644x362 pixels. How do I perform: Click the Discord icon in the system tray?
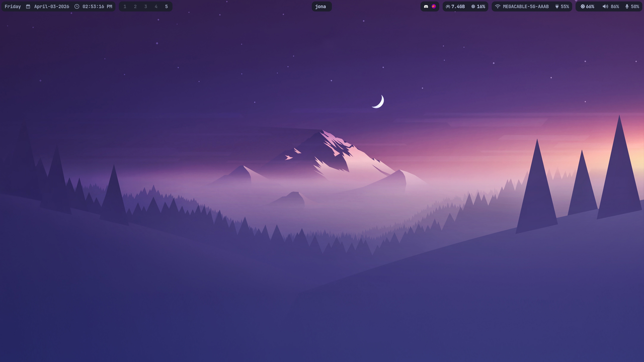click(427, 7)
